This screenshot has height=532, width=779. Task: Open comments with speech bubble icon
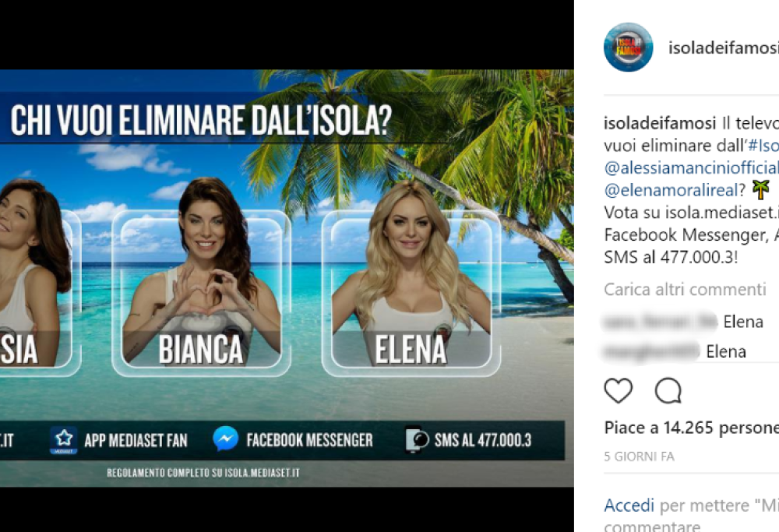click(668, 390)
